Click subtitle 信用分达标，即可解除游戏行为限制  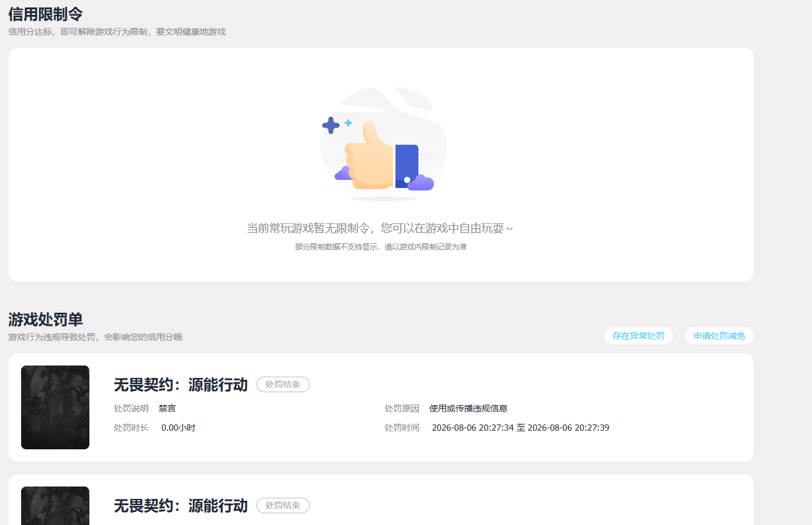point(78,32)
